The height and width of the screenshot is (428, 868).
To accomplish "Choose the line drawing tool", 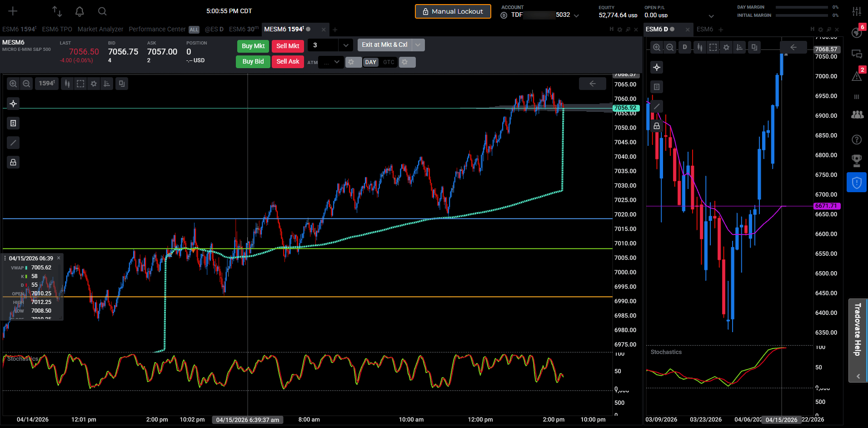I will (x=13, y=143).
